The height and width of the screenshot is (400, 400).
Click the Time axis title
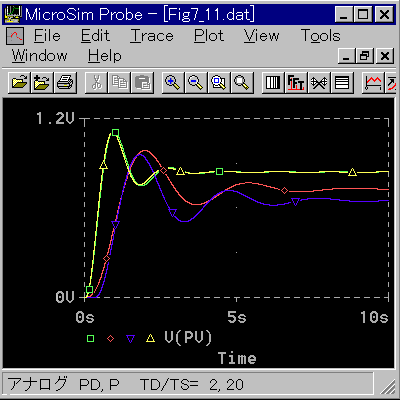pyautogui.click(x=237, y=358)
